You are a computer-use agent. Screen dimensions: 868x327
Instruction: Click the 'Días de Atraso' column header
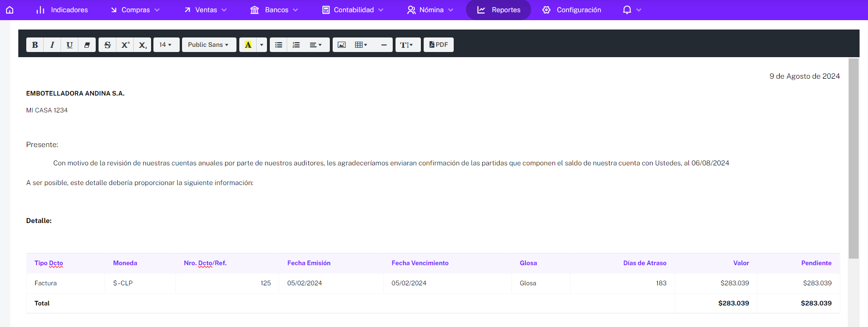pyautogui.click(x=645, y=263)
